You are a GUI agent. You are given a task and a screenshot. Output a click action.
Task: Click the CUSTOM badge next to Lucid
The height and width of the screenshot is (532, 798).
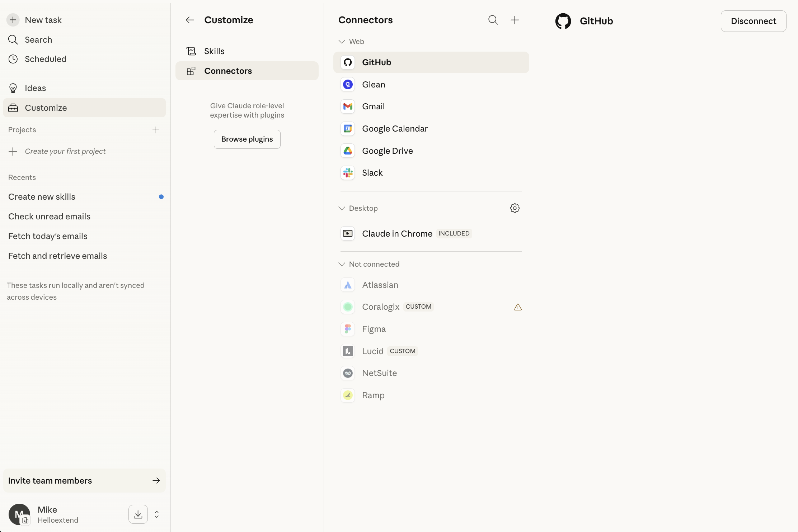(403, 351)
